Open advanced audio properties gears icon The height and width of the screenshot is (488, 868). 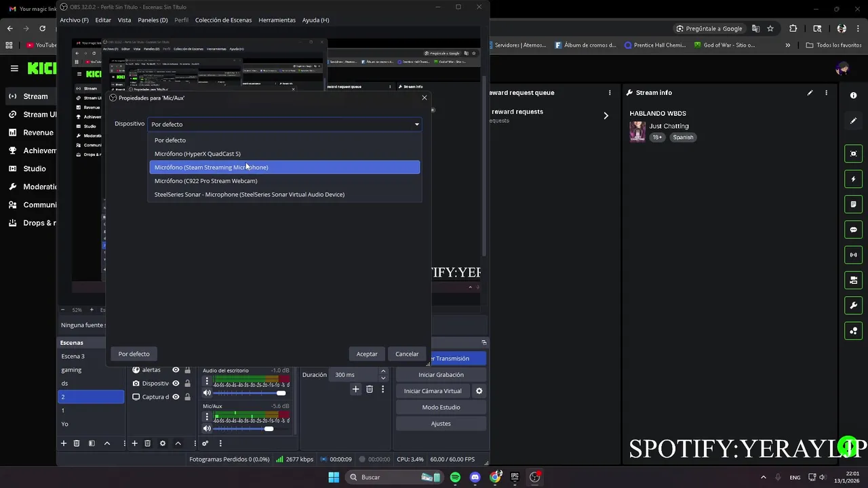coord(205,443)
